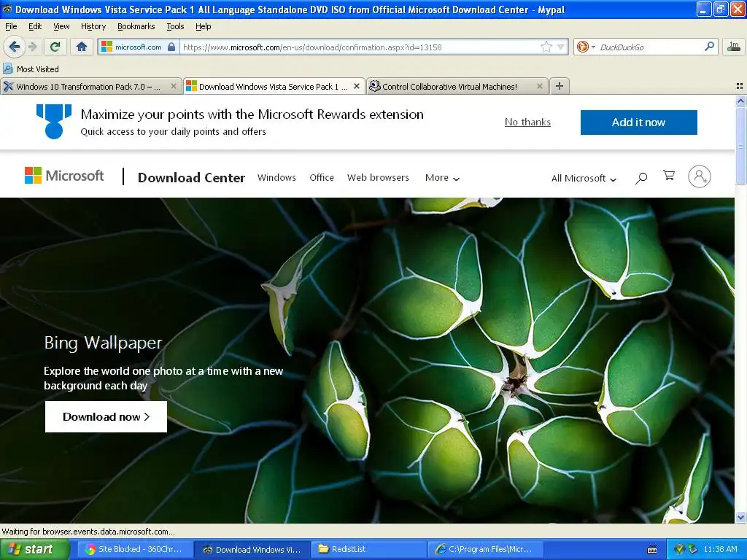The image size is (747, 560).
Task: Expand the More dropdown menu
Action: coord(442,178)
